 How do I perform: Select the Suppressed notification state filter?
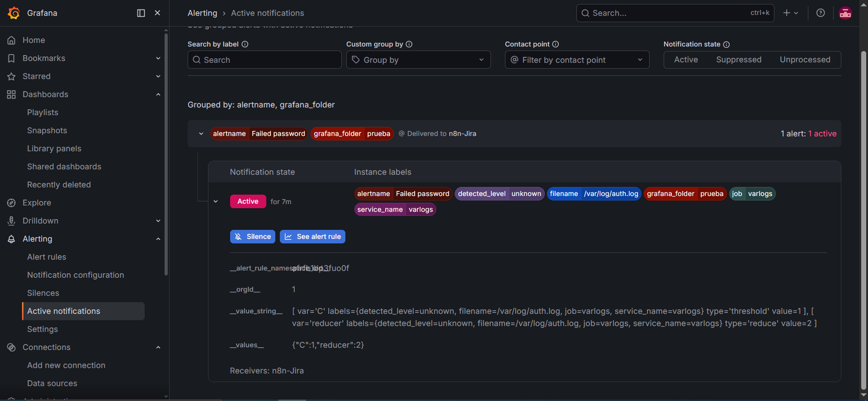(739, 60)
